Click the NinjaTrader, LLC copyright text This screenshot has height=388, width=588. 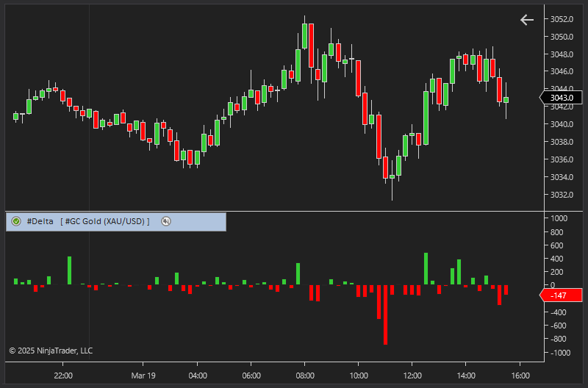(51, 351)
